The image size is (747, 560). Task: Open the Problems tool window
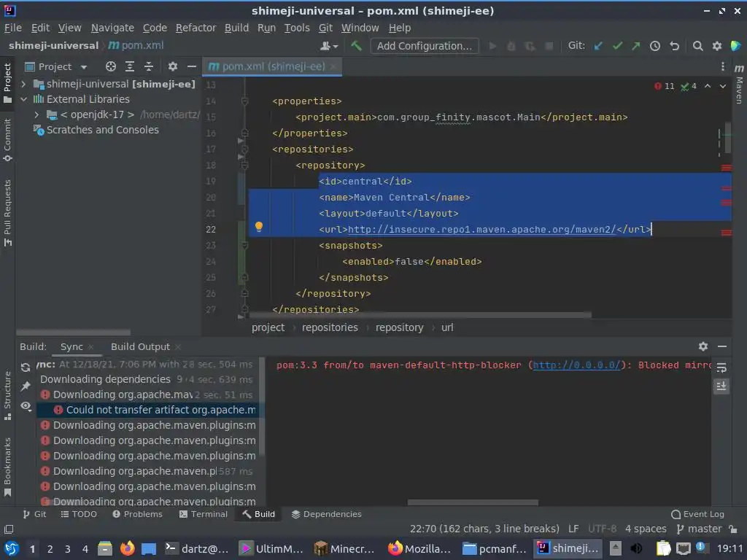pyautogui.click(x=137, y=514)
